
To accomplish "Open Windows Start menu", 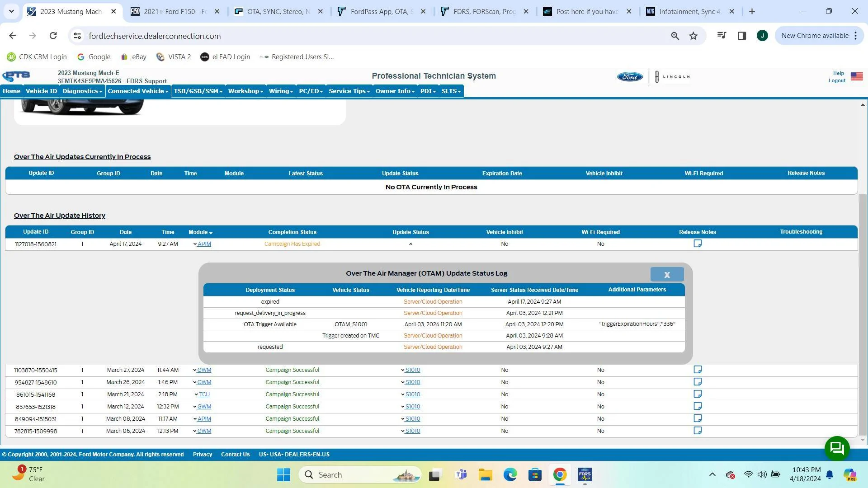I will [x=283, y=475].
